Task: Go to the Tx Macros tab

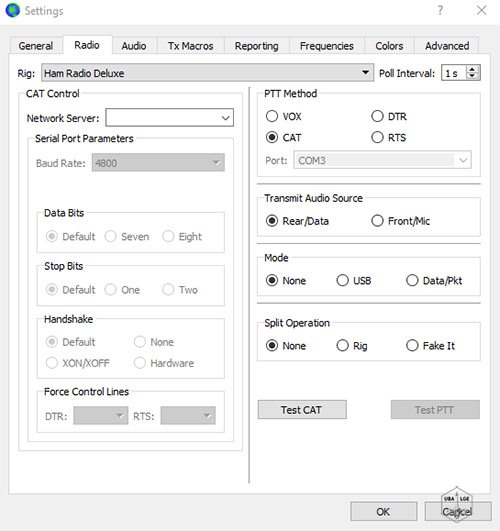Action: pos(190,46)
